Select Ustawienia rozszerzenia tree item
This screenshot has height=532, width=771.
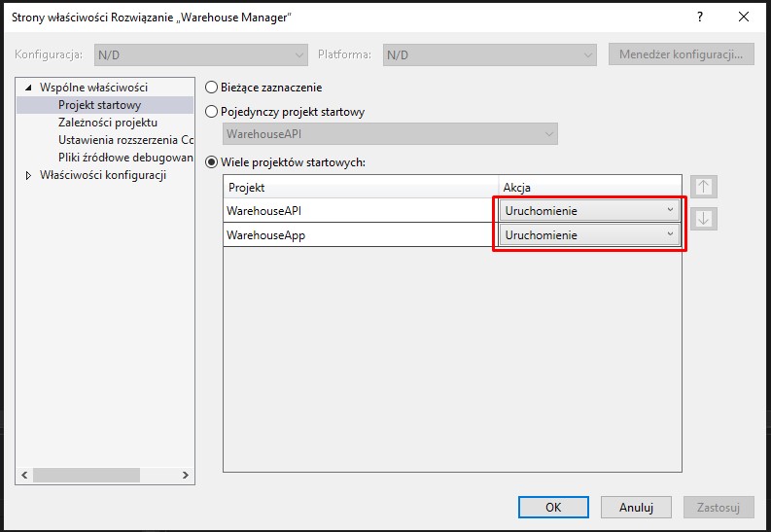[x=125, y=140]
